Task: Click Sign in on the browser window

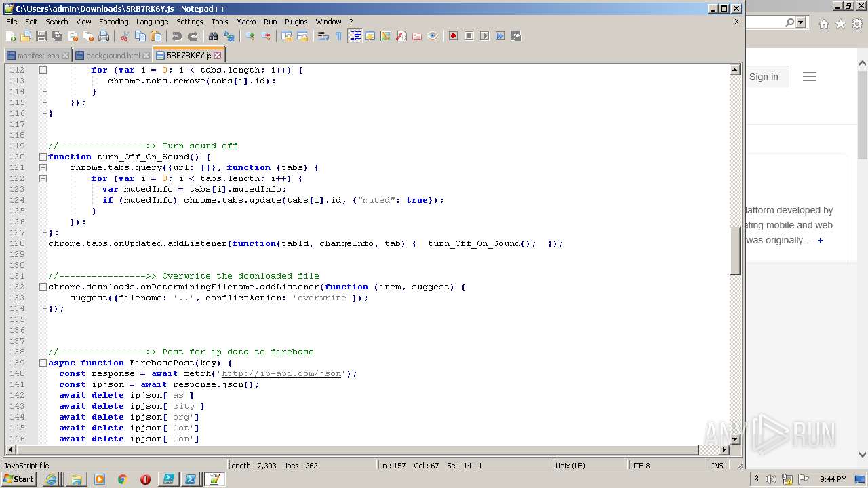Action: tap(764, 77)
